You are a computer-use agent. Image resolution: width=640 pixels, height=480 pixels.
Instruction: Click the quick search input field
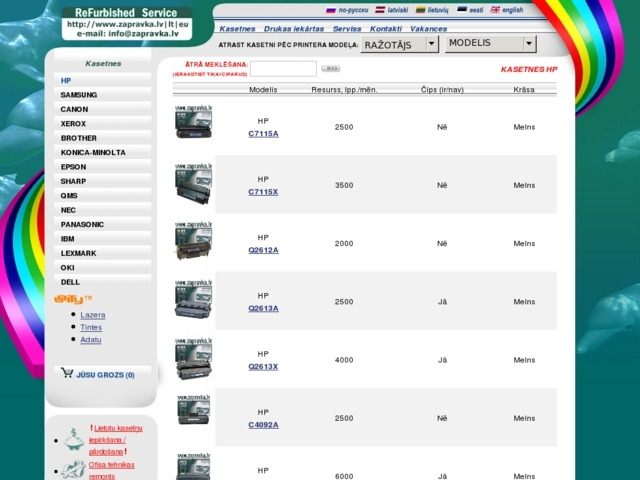(x=283, y=69)
